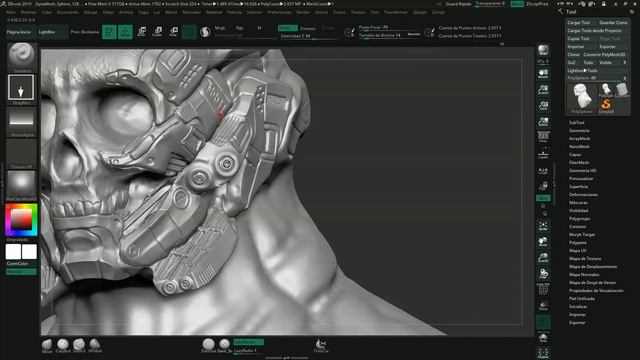
Task: Toggle the green Gizmo 3D button
Action: point(189,32)
